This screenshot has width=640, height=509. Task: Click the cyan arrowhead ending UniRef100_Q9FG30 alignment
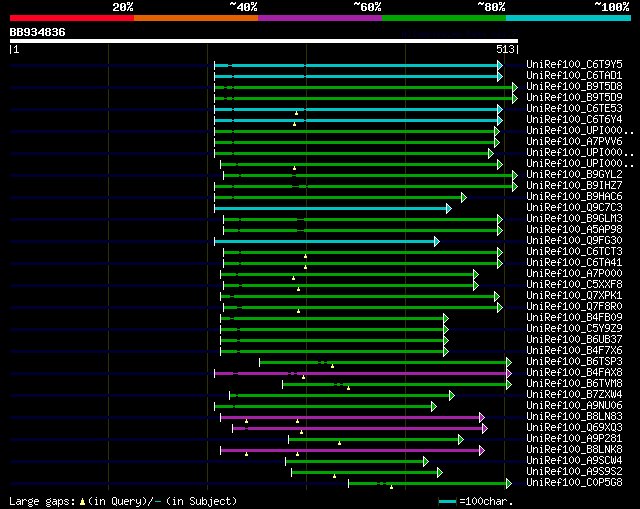[x=437, y=242]
